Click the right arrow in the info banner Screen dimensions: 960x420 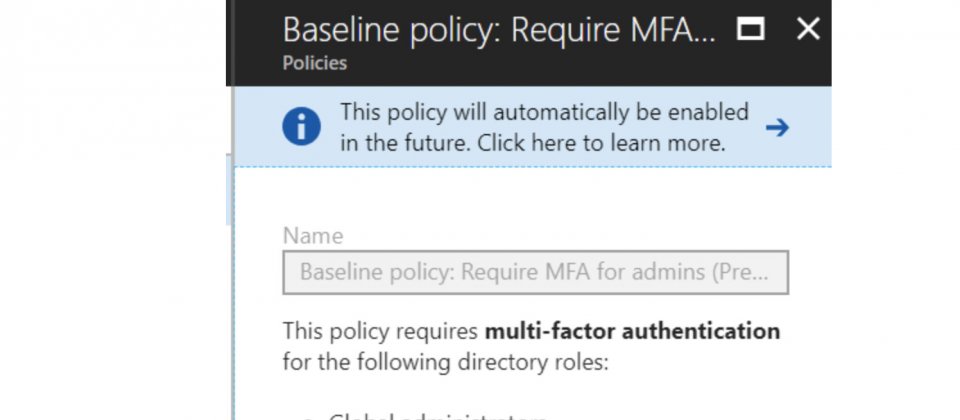click(777, 128)
